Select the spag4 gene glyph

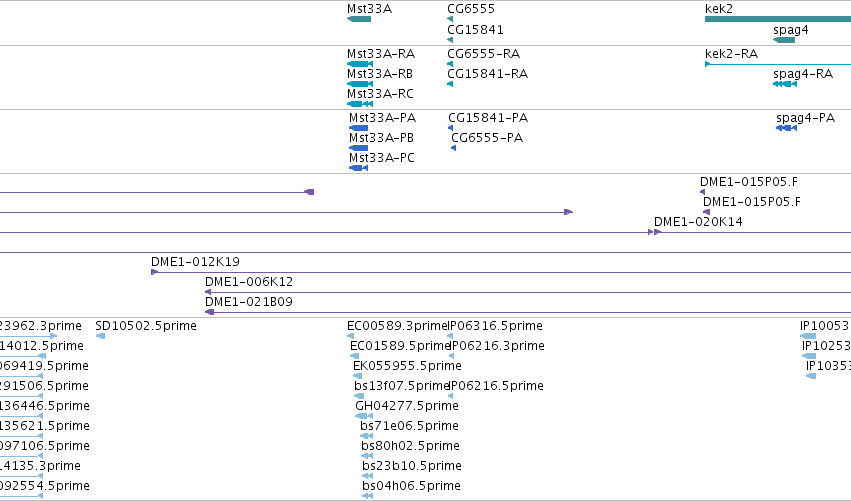[x=784, y=40]
